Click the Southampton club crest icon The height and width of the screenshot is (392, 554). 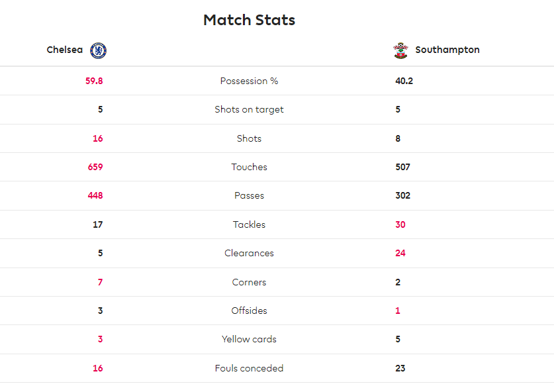pos(400,50)
